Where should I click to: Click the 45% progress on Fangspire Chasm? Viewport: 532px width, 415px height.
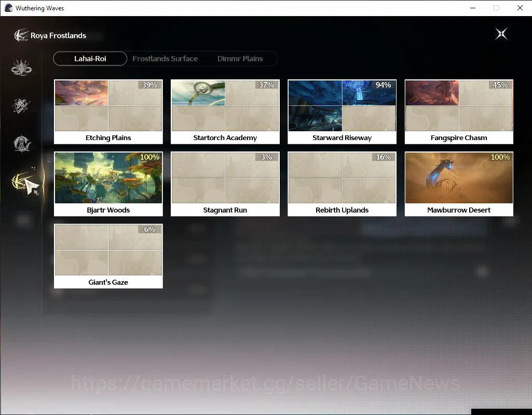(x=500, y=85)
